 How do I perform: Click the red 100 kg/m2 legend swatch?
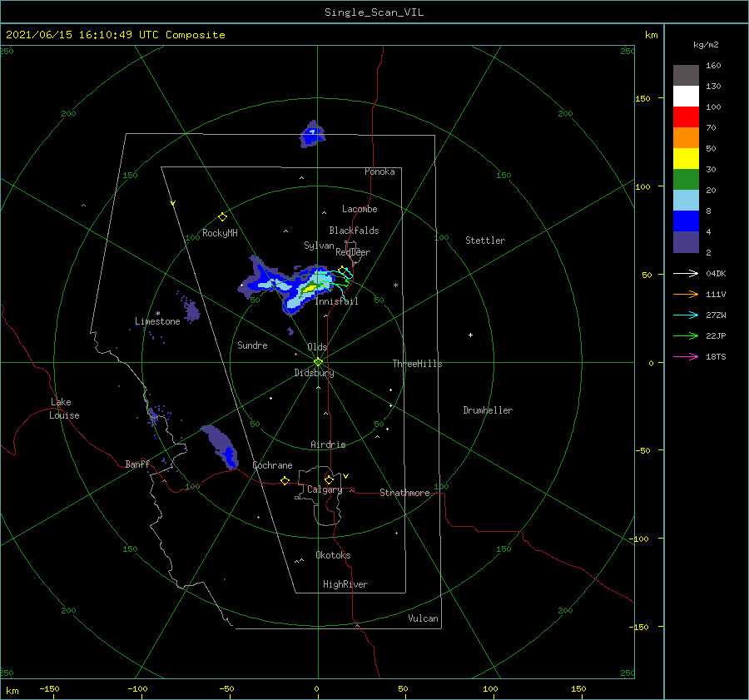pos(686,117)
